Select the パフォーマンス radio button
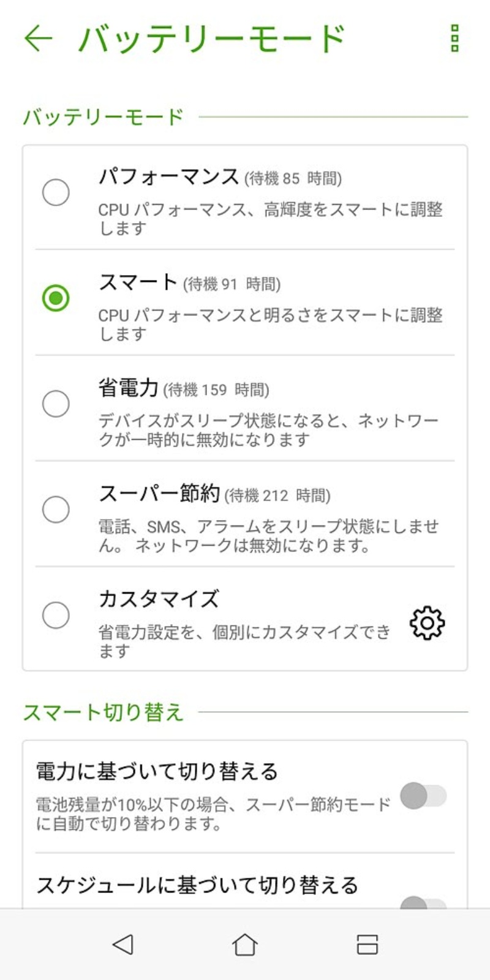The height and width of the screenshot is (980, 490). 56,192
